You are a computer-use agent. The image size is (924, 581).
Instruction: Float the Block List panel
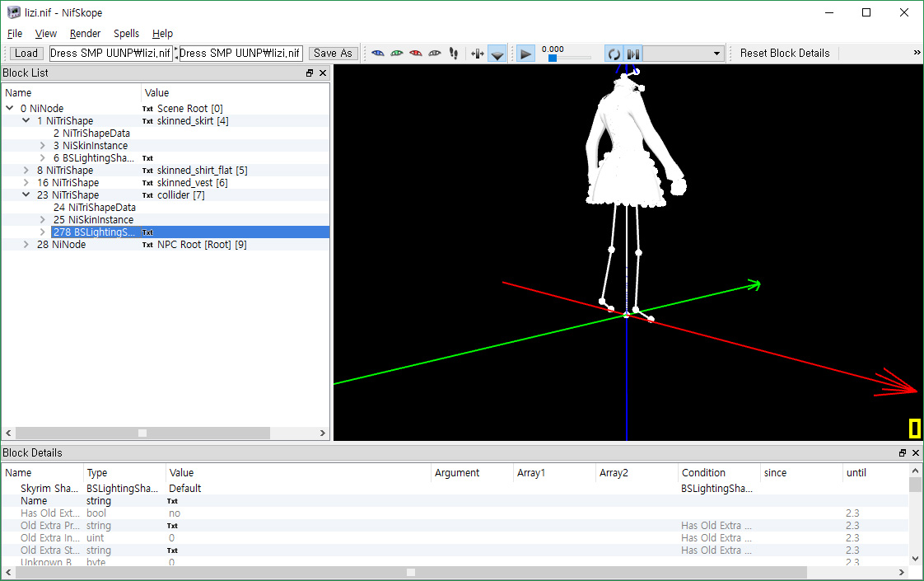(310, 73)
